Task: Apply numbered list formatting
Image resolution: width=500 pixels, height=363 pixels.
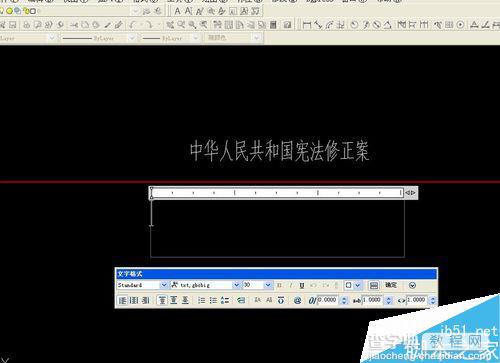Action: point(201,300)
